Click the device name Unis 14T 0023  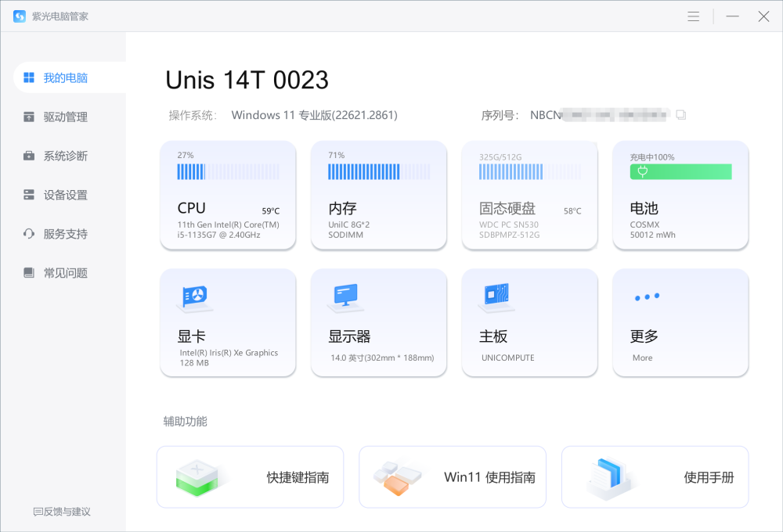point(247,80)
